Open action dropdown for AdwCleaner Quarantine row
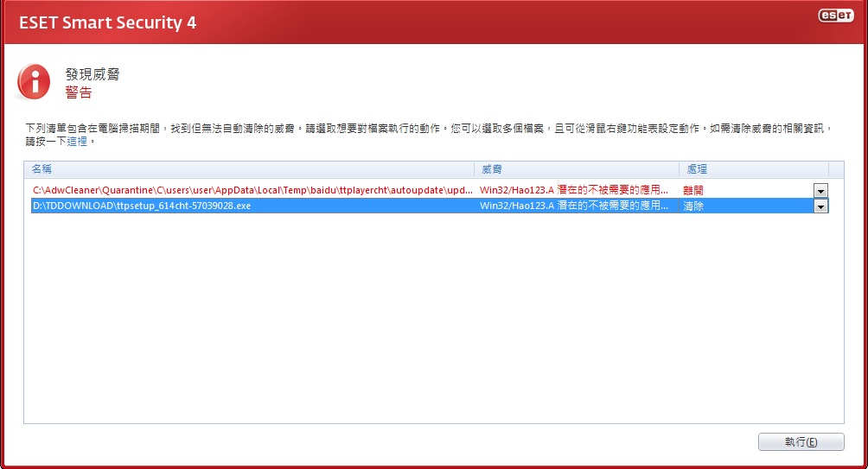Viewport: 868px width, 469px height. tap(820, 190)
